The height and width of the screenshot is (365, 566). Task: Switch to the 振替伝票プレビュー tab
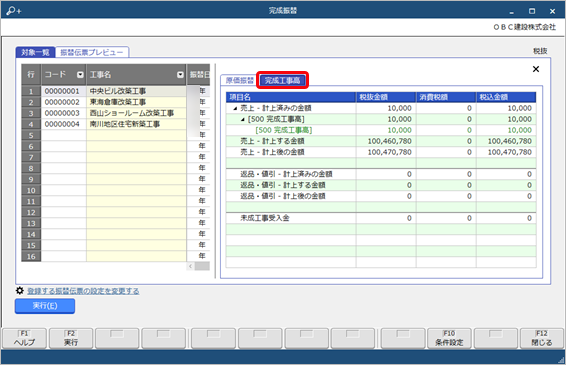[92, 52]
